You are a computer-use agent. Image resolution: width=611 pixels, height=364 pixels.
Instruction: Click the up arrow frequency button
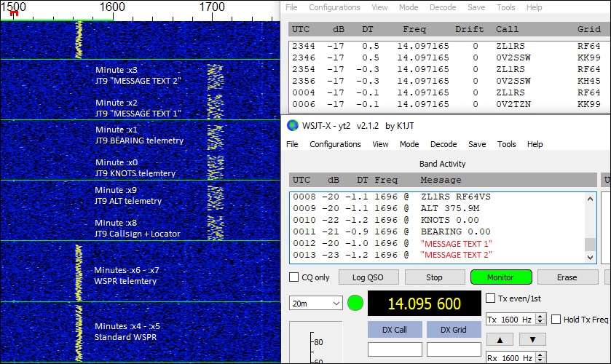[501, 339]
